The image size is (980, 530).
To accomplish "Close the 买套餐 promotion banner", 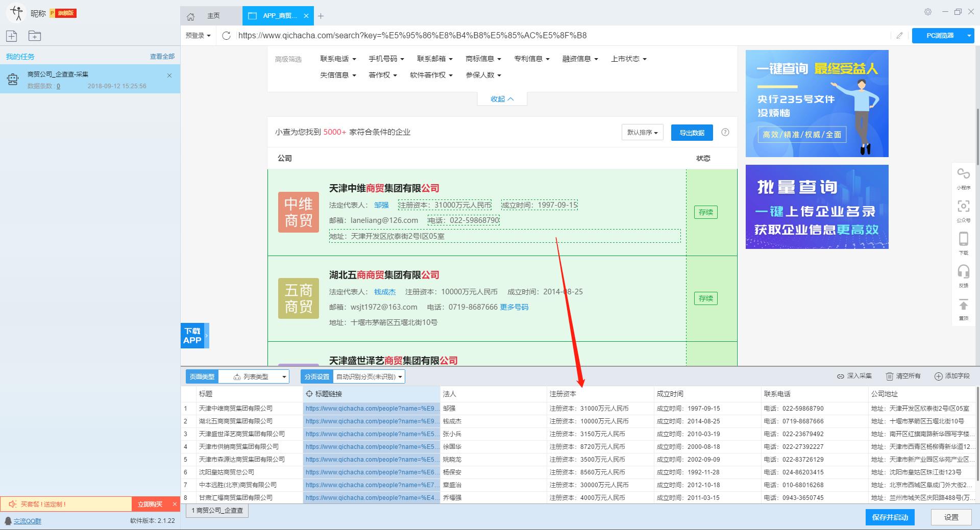I will pos(175,504).
